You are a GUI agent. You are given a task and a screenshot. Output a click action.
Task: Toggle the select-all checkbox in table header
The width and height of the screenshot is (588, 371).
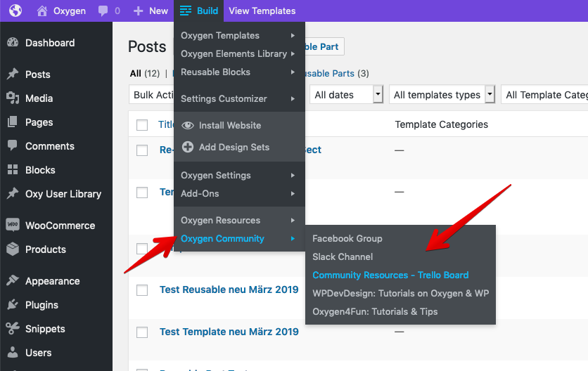coord(142,125)
